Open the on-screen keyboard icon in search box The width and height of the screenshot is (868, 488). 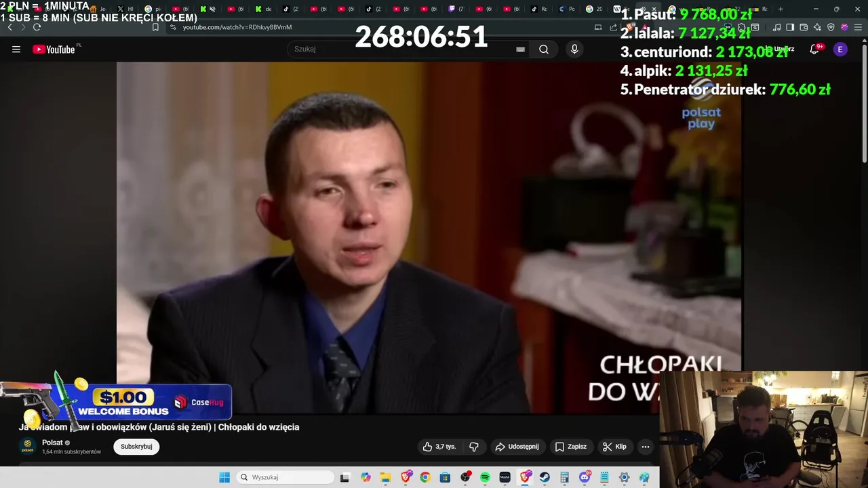(x=520, y=49)
